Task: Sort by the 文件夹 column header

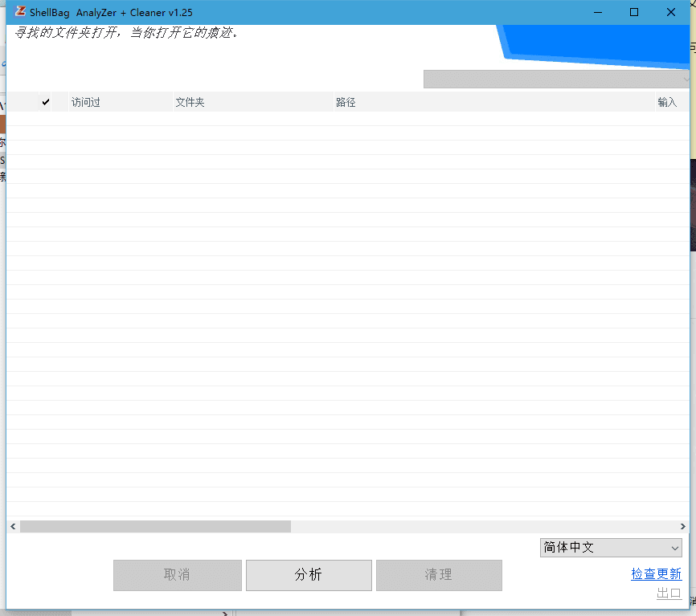Action: (253, 102)
